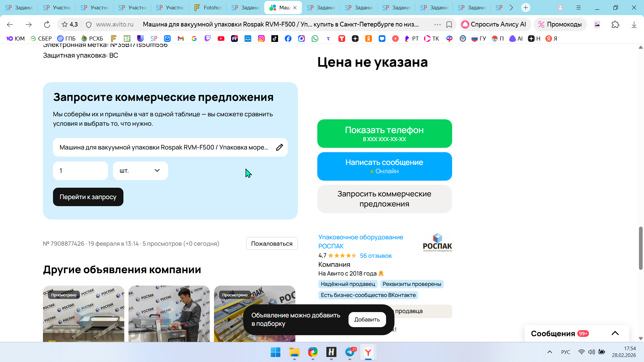Open YouTube bookmark in bookmarks bar

click(x=221, y=39)
